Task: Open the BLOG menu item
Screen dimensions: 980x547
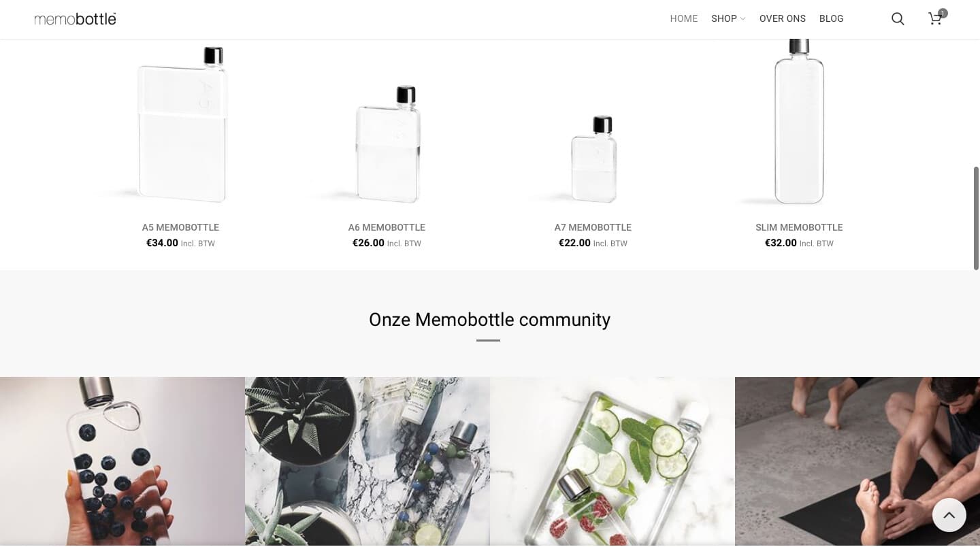Action: click(x=832, y=19)
